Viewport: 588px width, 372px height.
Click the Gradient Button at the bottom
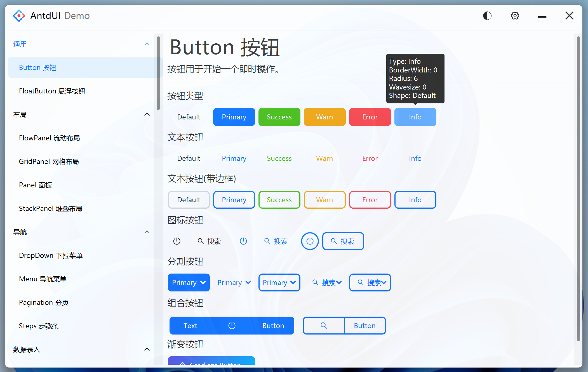211,363
